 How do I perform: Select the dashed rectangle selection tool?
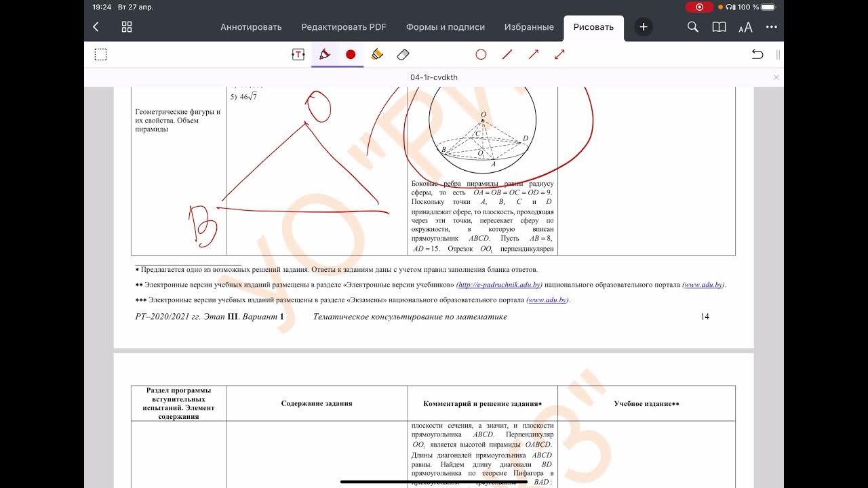[100, 55]
